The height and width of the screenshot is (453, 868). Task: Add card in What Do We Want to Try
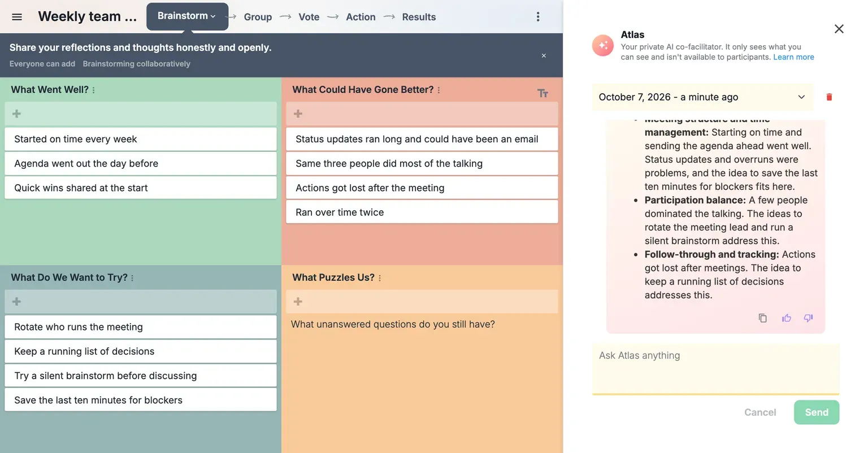point(141,302)
